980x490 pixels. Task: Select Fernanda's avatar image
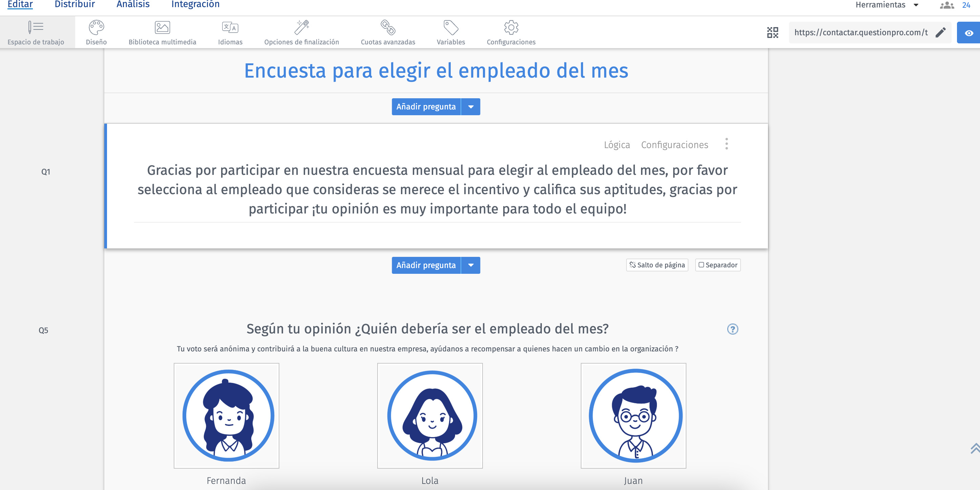[x=226, y=415]
